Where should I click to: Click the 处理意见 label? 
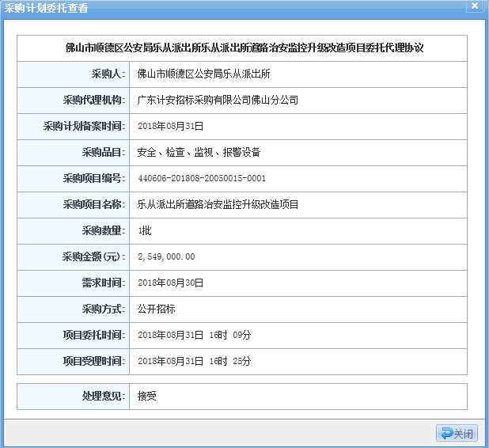(x=104, y=397)
